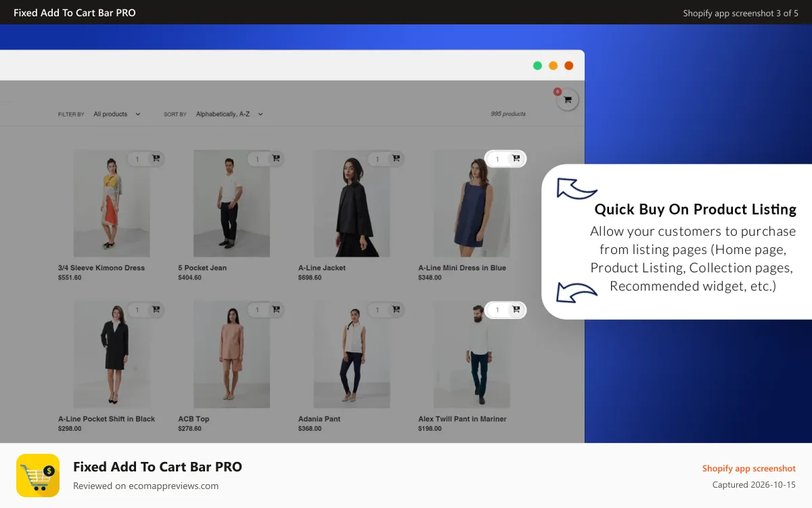Click the $404.60 price text
This screenshot has height=508, width=812.
point(189,278)
